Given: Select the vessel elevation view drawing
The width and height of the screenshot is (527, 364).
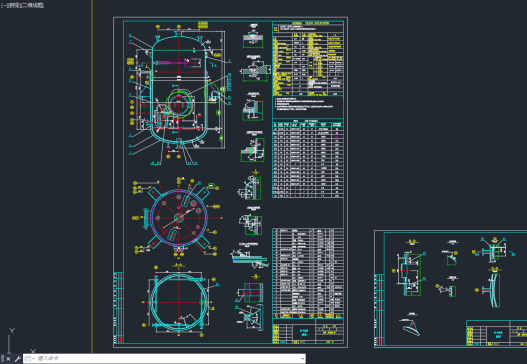Looking at the screenshot, I should coord(179,94).
